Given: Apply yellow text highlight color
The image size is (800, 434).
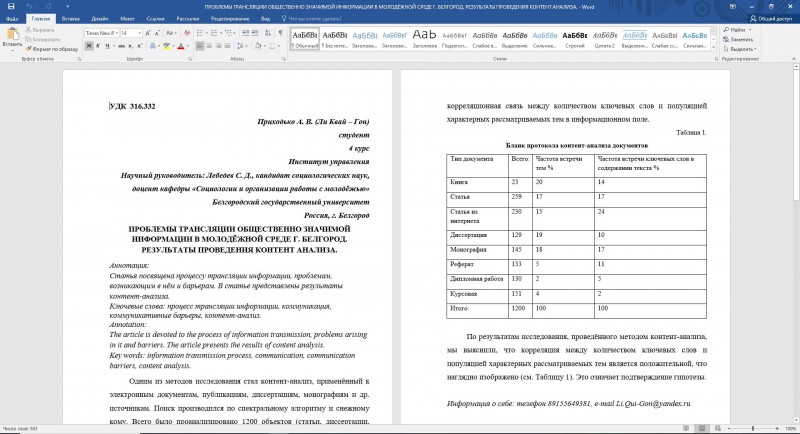Looking at the screenshot, I should click(166, 46).
